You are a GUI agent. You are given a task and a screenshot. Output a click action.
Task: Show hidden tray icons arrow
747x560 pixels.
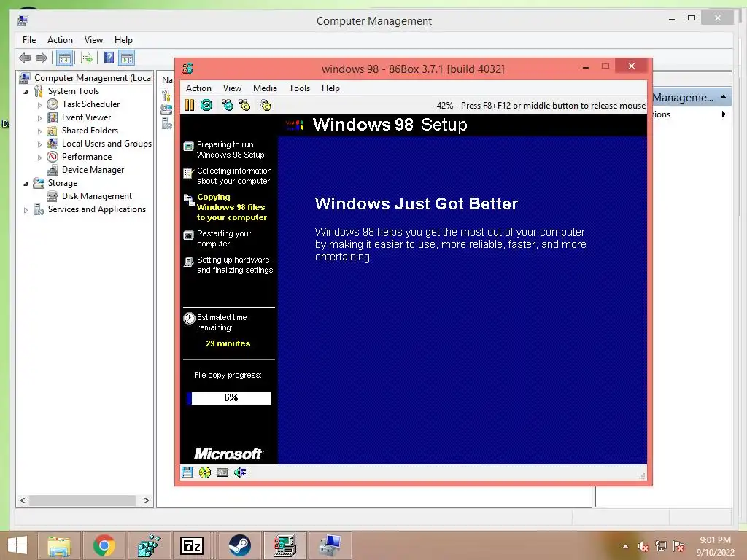[x=625, y=546]
